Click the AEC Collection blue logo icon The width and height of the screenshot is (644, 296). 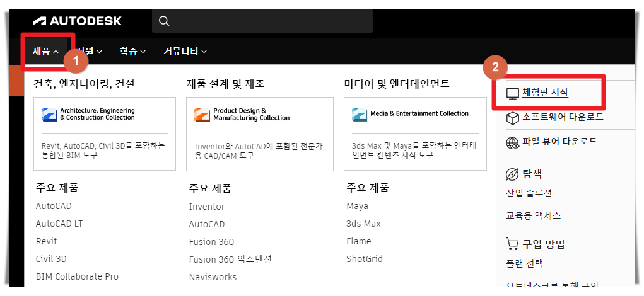pos(49,115)
